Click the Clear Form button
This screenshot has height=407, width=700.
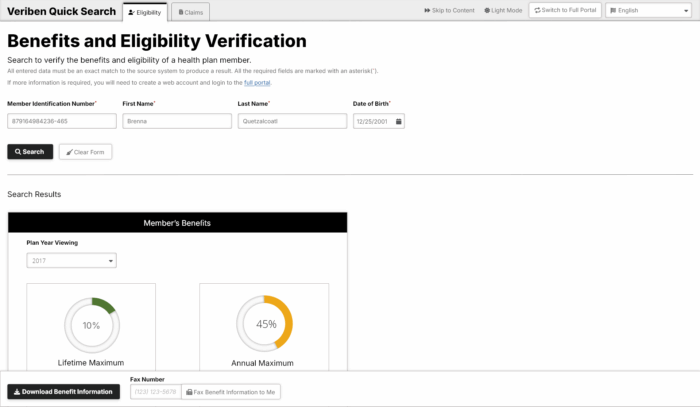85,152
